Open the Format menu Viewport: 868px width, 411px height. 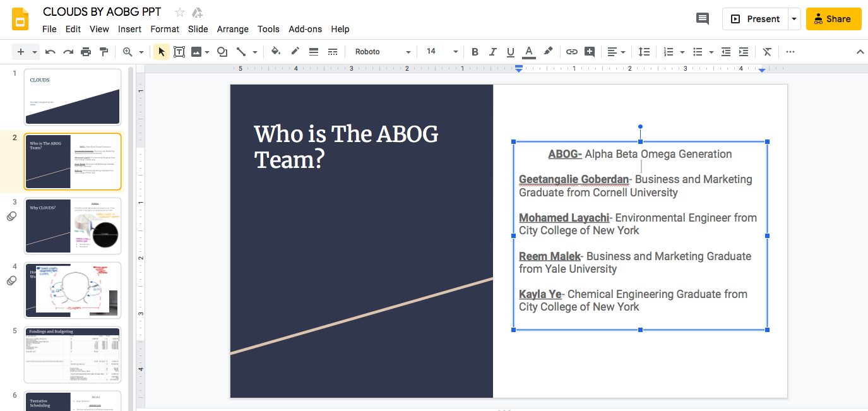pos(165,29)
